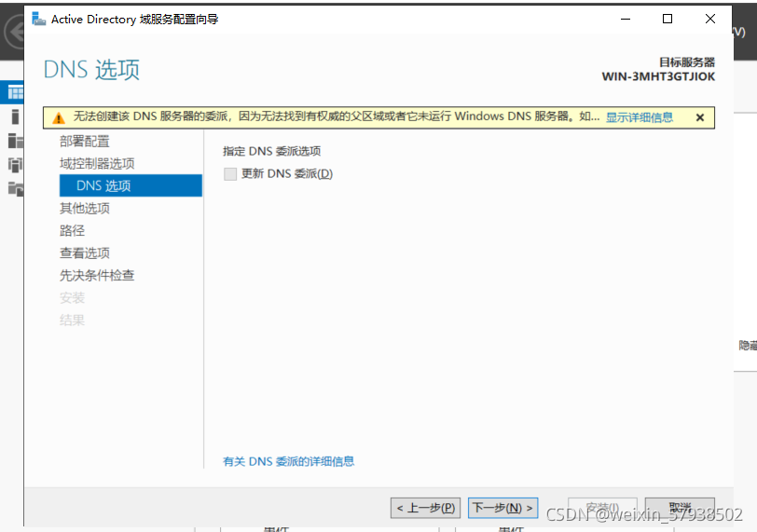Minimize the configuration wizard window
Image resolution: width=757 pixels, height=532 pixels.
[x=626, y=19]
